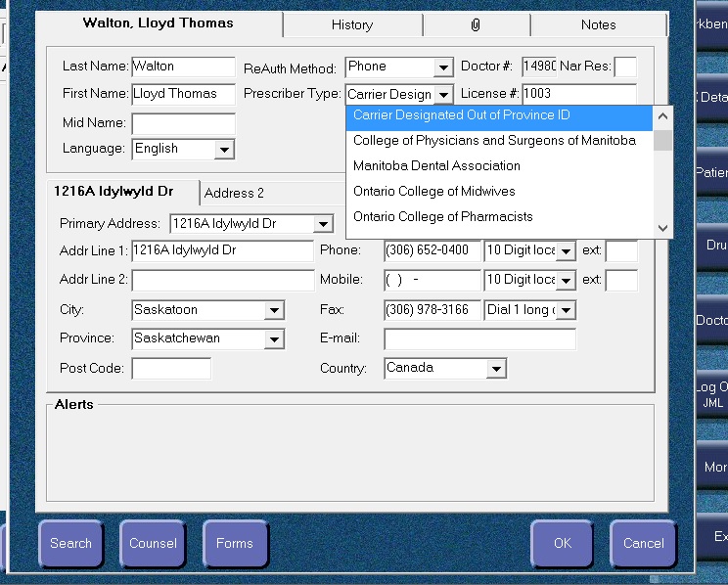Open the Language dropdown arrow
The height and width of the screenshot is (585, 728).
click(x=224, y=150)
